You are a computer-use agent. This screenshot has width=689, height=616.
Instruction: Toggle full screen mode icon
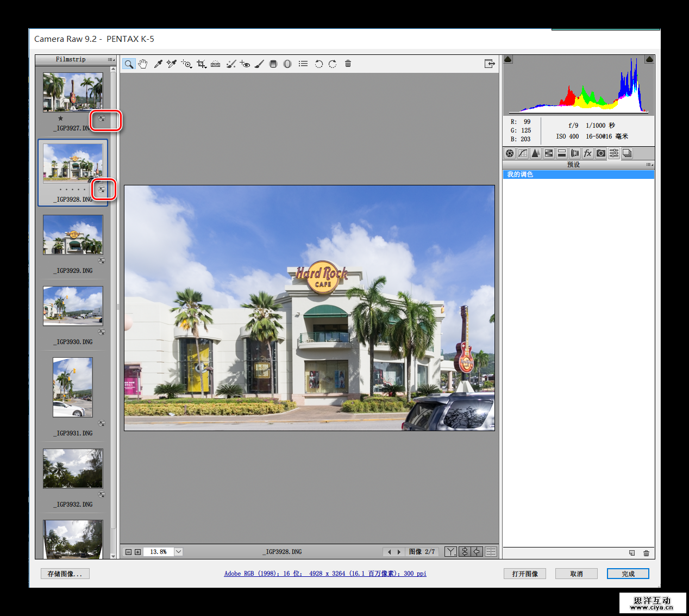[490, 64]
